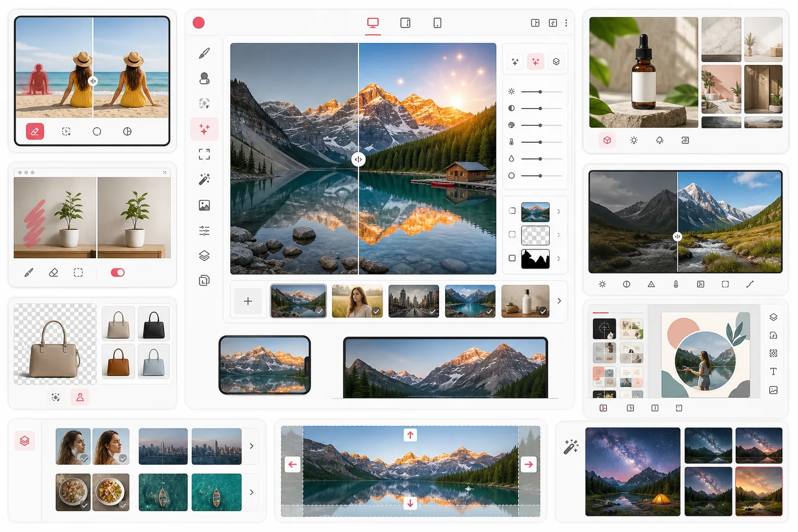Click the magic wand beside Milky Way photo

click(x=570, y=447)
